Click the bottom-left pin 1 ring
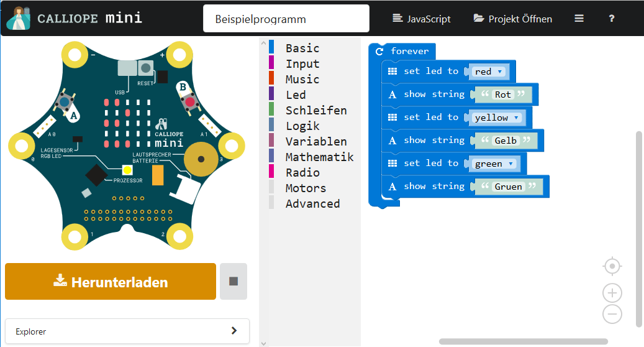 coord(75,236)
